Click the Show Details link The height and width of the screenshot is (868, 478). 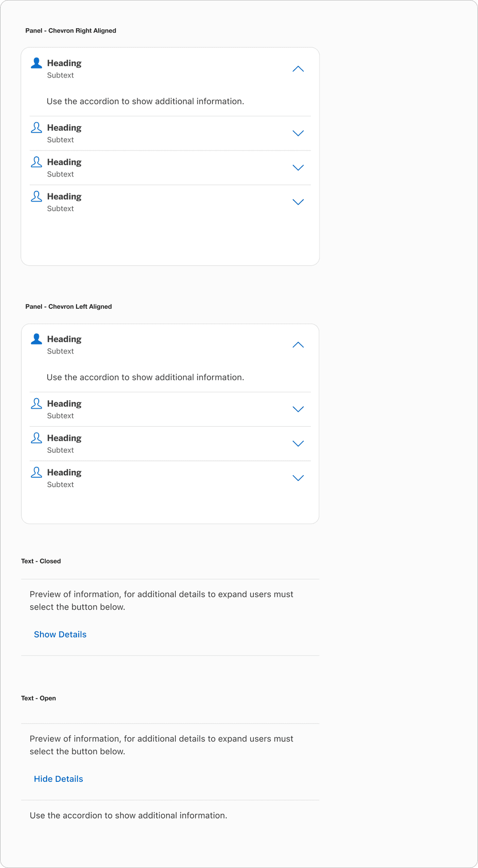(x=60, y=635)
